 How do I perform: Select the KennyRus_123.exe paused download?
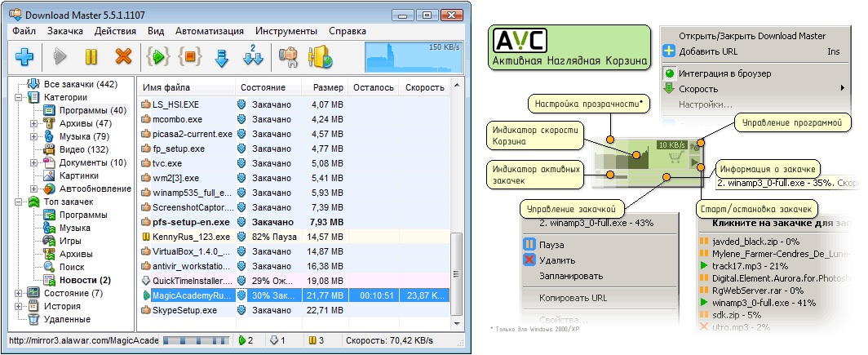[294, 237]
